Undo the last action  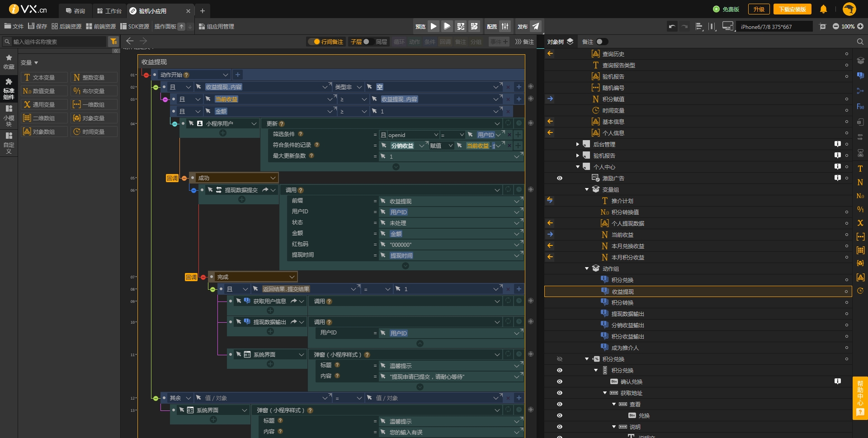[672, 27]
